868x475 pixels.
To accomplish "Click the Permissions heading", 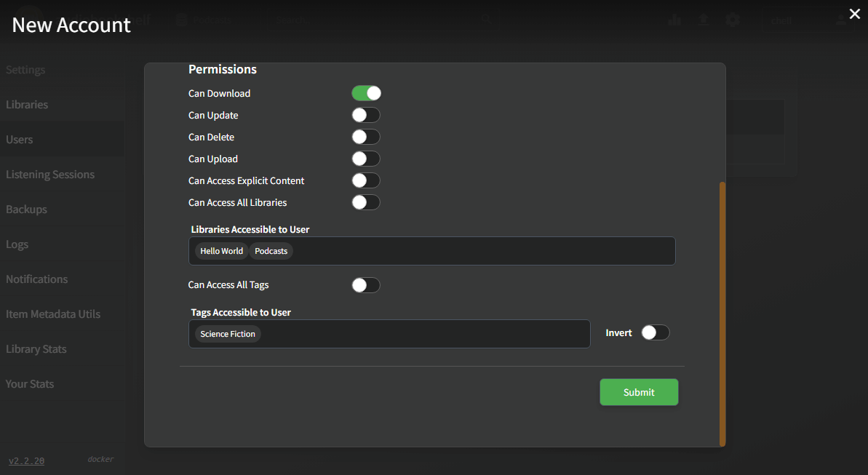I will tap(223, 69).
